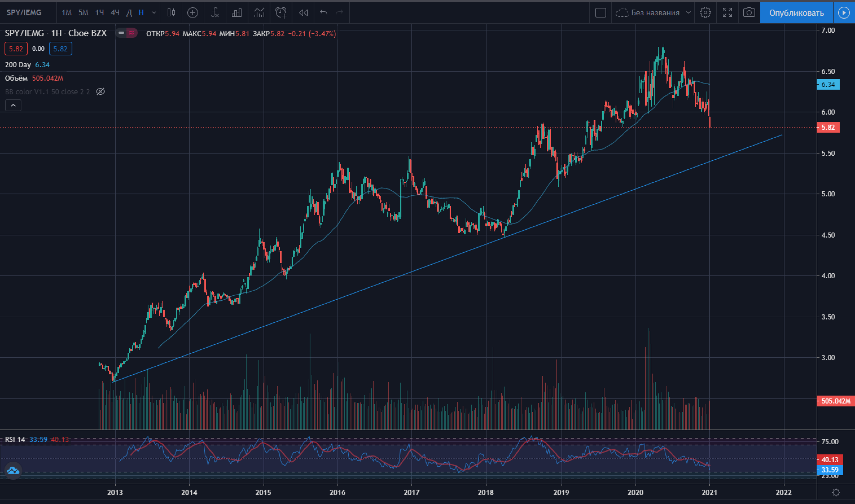Click the 40.13 RSI value label
The height and width of the screenshot is (504, 855).
(x=830, y=460)
